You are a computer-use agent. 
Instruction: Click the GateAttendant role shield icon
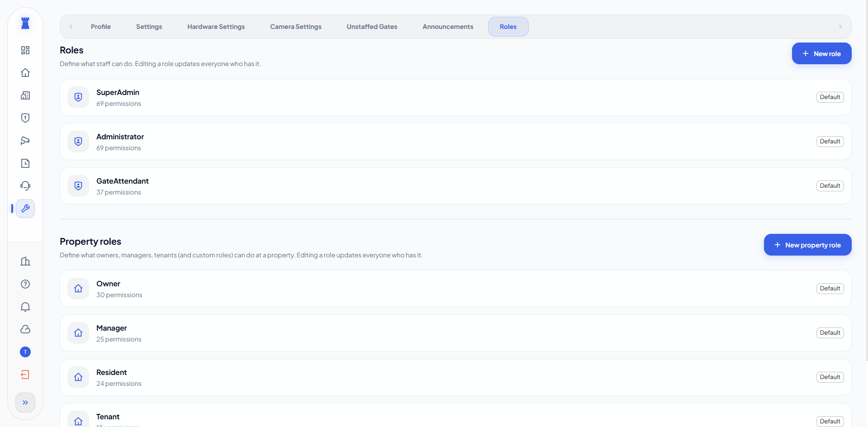(x=78, y=186)
